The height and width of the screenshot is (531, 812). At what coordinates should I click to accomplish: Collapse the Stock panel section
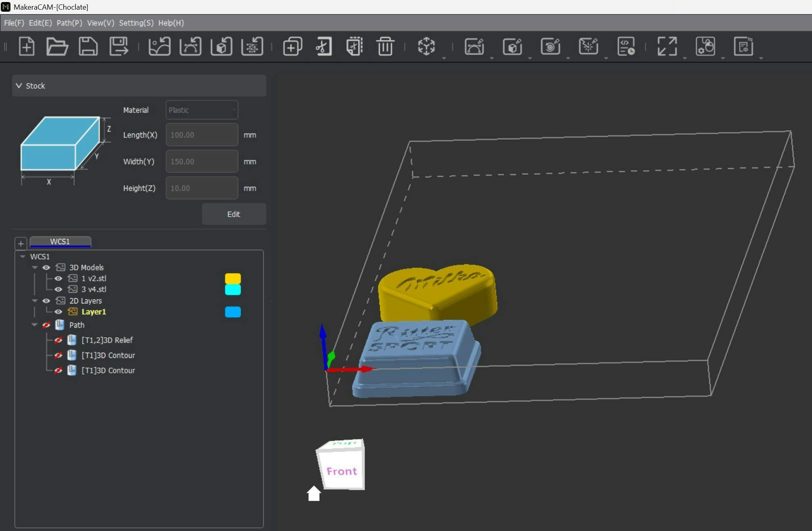[x=19, y=86]
